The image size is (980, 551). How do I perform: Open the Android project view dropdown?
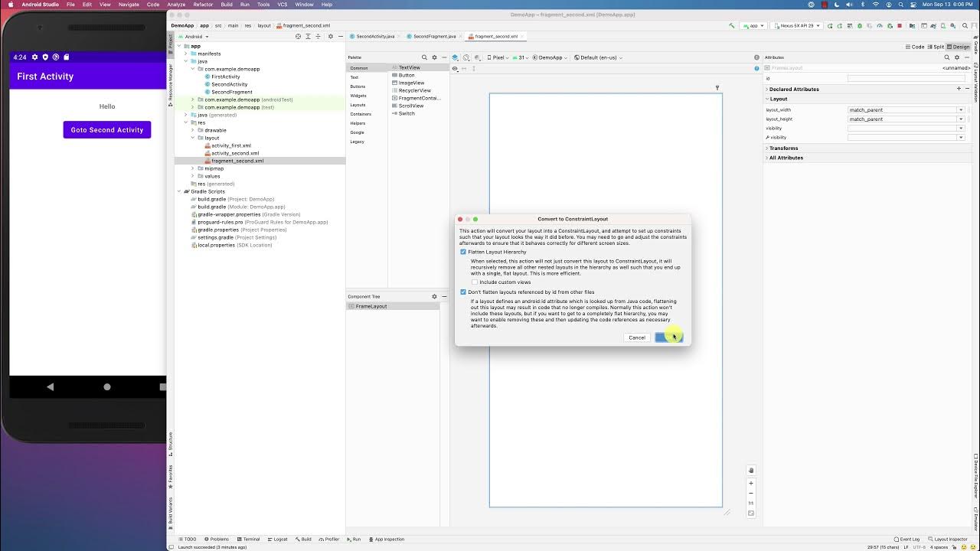click(193, 36)
